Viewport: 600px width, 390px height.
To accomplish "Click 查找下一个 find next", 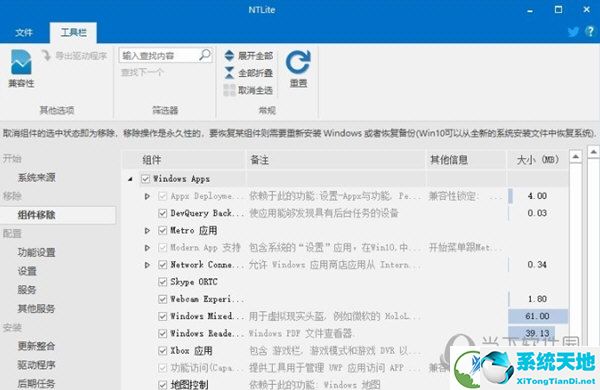I will pyautogui.click(x=142, y=72).
